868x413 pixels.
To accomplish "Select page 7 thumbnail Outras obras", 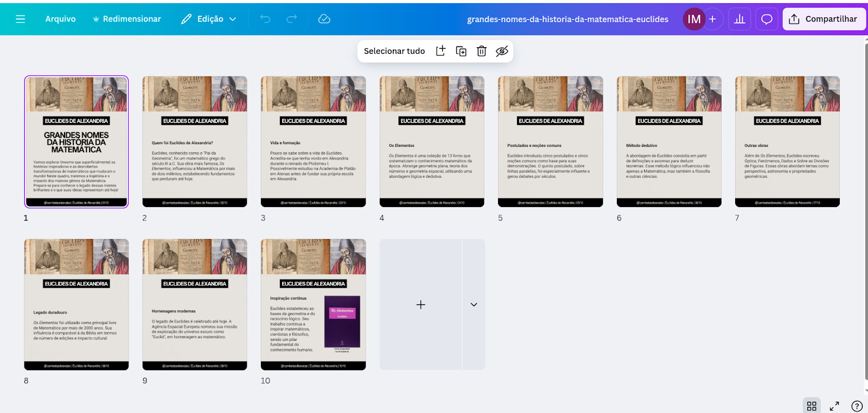I will click(787, 141).
